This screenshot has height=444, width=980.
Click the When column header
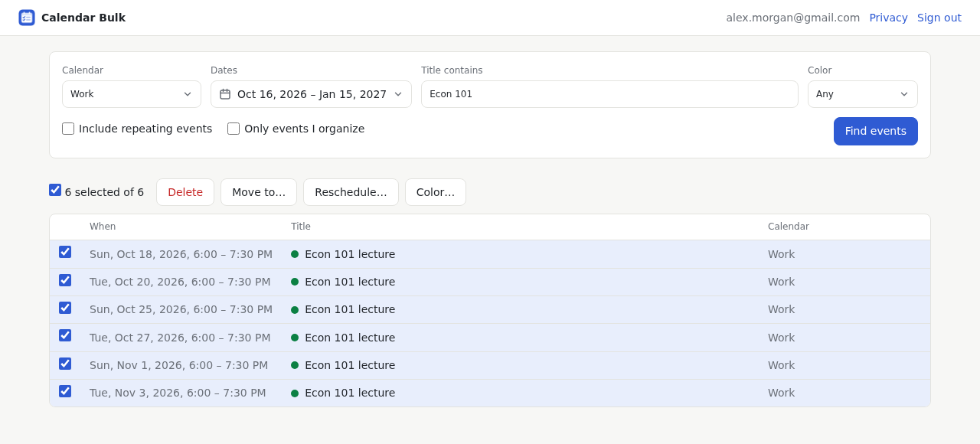click(103, 227)
